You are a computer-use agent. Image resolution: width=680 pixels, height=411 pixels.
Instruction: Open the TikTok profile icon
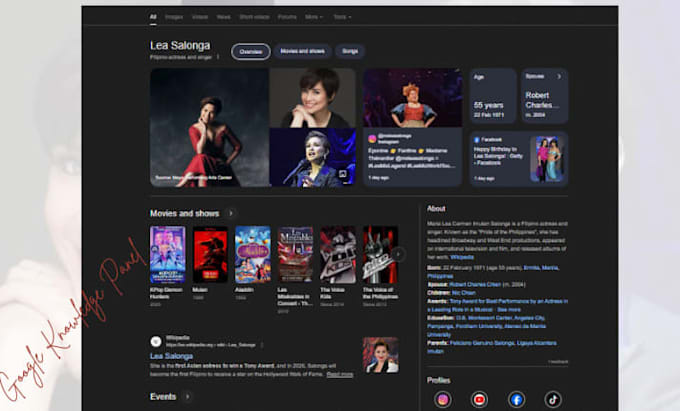pyautogui.click(x=553, y=399)
